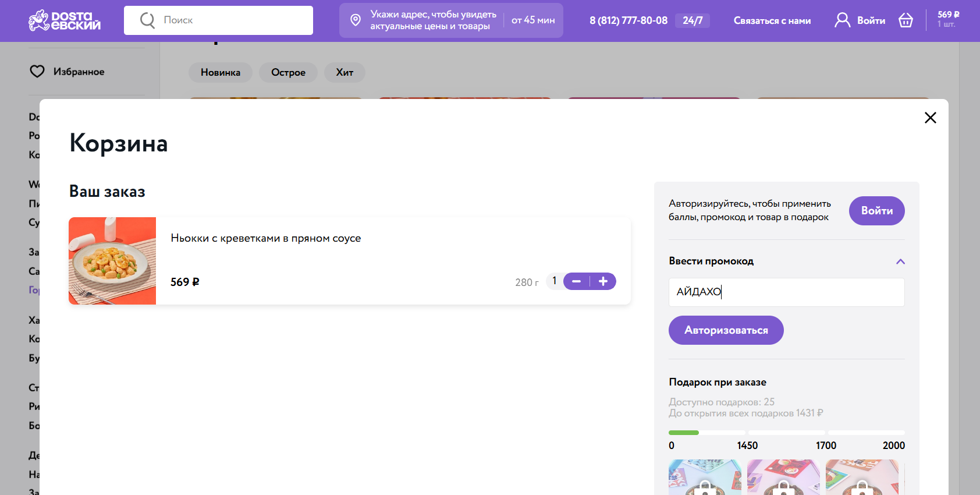Click the gift progress bar
Viewport: 980px width, 495px height.
(x=787, y=433)
